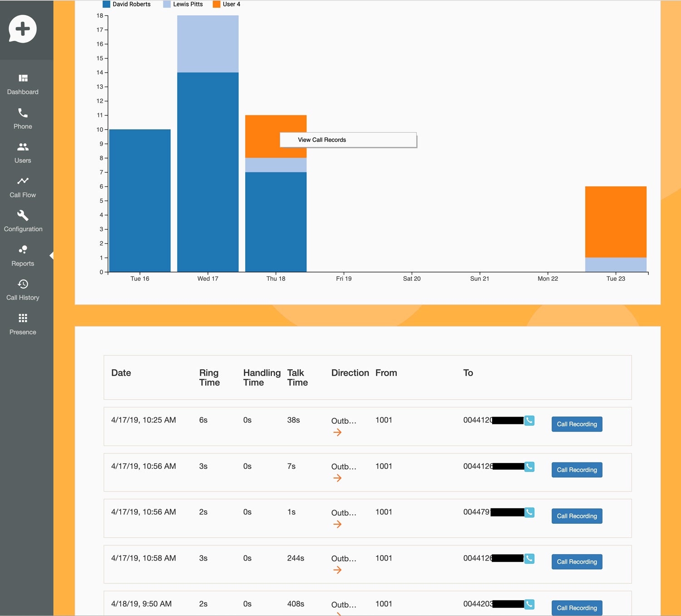
Task: Dial number from 10:58 AM call row
Action: click(529, 558)
